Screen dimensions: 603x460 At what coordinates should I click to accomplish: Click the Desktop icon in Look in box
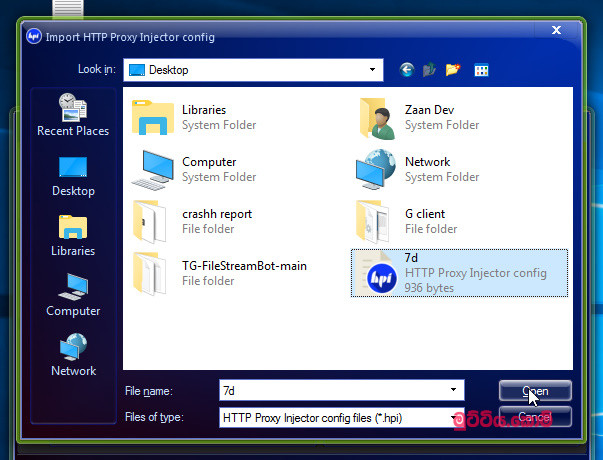point(137,70)
